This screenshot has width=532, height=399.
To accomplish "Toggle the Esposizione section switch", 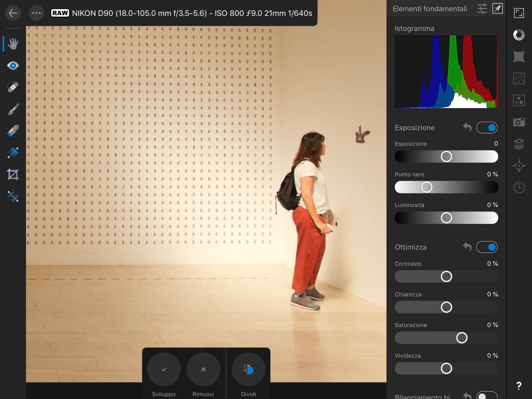I will (487, 127).
